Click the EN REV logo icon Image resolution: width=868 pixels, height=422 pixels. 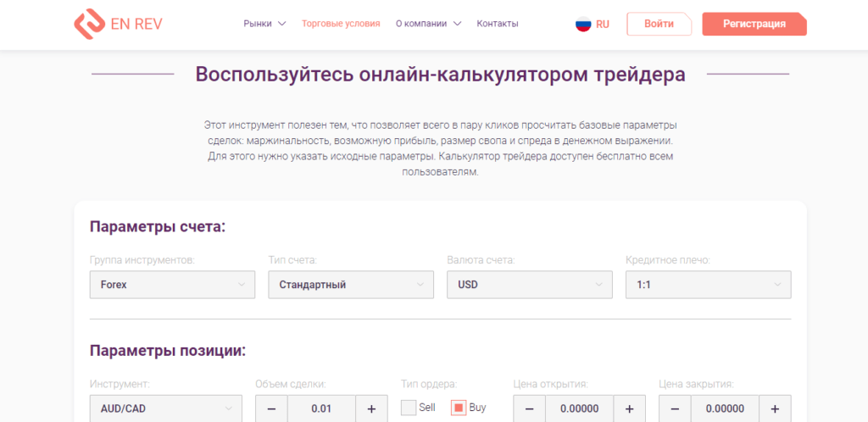point(89,24)
